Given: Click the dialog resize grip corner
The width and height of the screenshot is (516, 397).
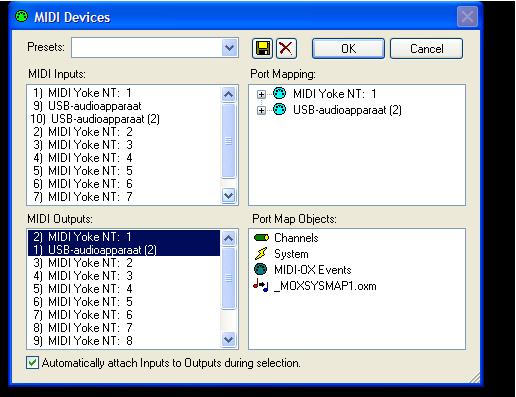Looking at the screenshot, I should [475, 377].
